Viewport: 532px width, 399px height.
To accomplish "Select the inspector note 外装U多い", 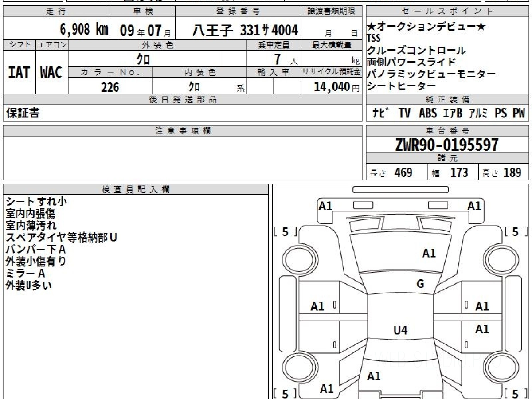I will 28,285.
